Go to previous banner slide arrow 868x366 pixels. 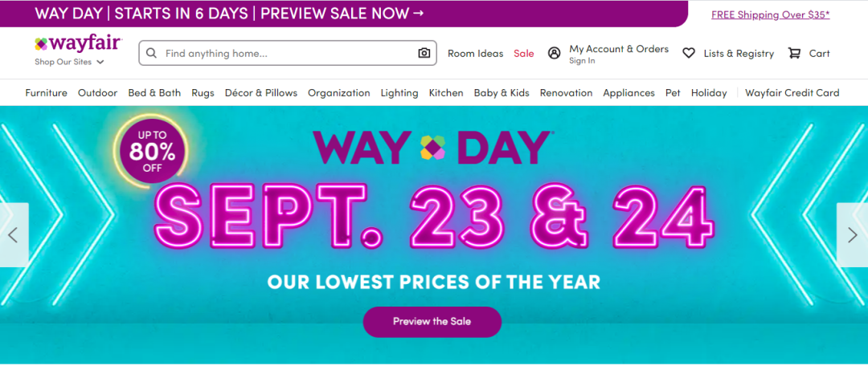(13, 234)
